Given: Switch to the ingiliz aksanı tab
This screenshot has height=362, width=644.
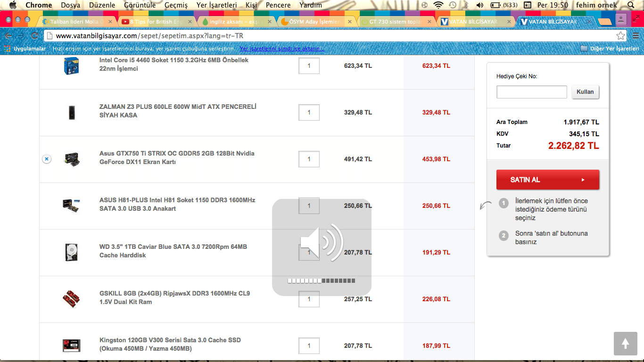Looking at the screenshot, I should (237, 22).
